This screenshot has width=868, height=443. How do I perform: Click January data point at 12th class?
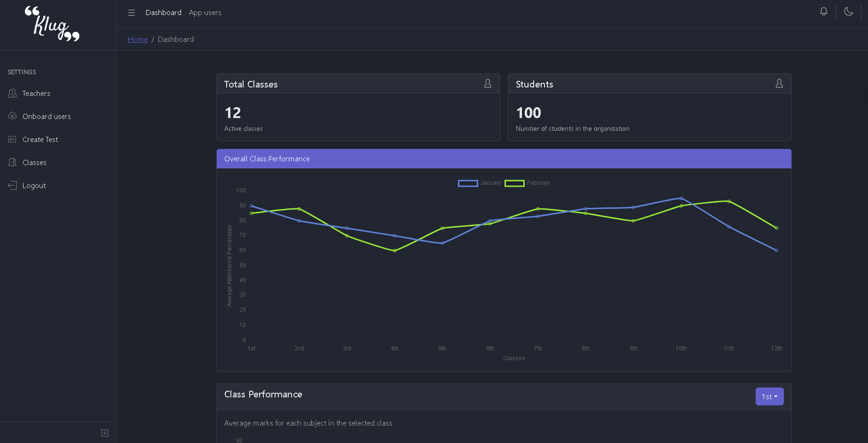777,251
